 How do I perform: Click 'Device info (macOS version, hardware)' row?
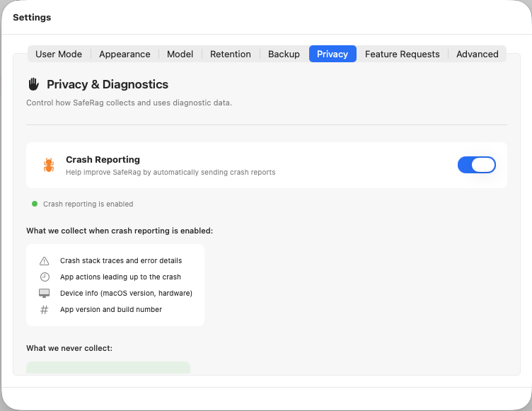pos(126,294)
